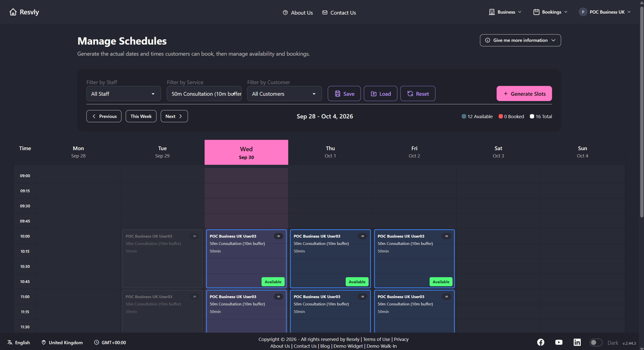Open Contact Us from top nav
Screen dimensions: 644x350
coord(339,12)
